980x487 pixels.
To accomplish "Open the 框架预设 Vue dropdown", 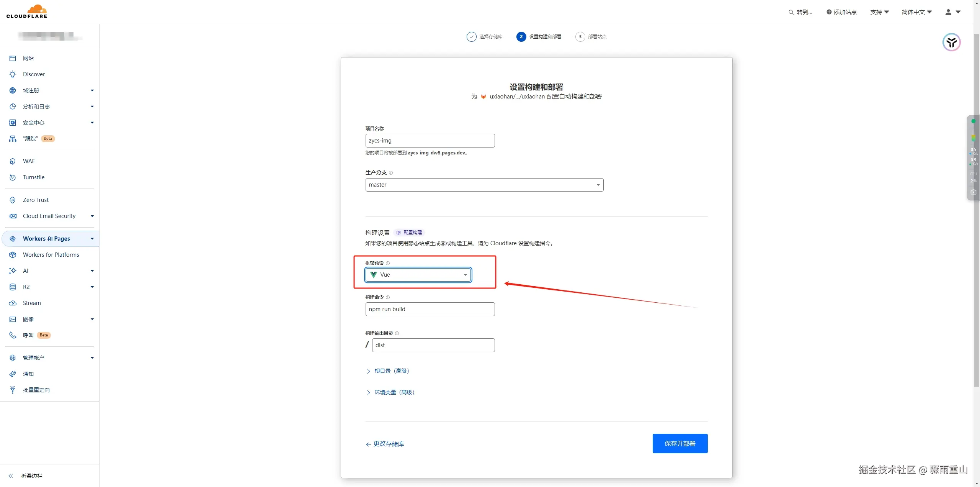I will coord(418,275).
